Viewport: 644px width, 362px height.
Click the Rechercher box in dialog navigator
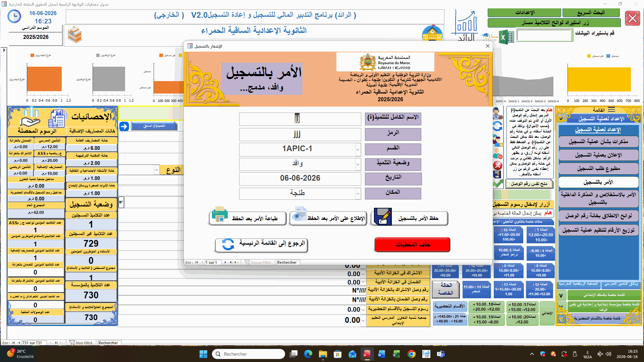288,262
